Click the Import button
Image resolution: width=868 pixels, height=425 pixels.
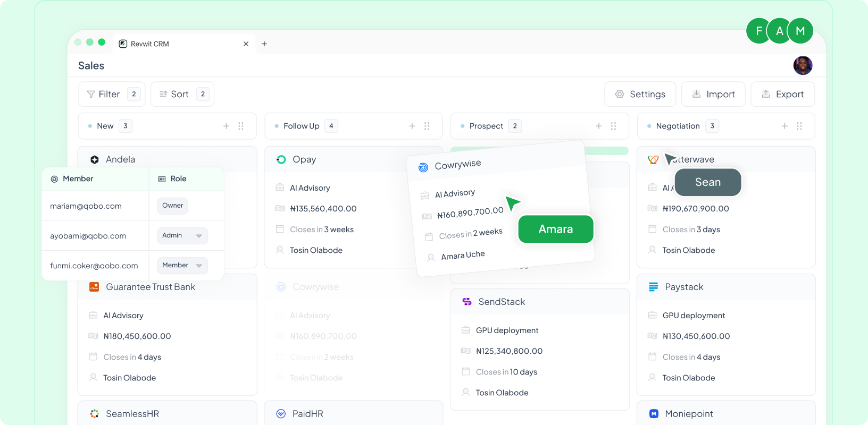click(x=713, y=94)
